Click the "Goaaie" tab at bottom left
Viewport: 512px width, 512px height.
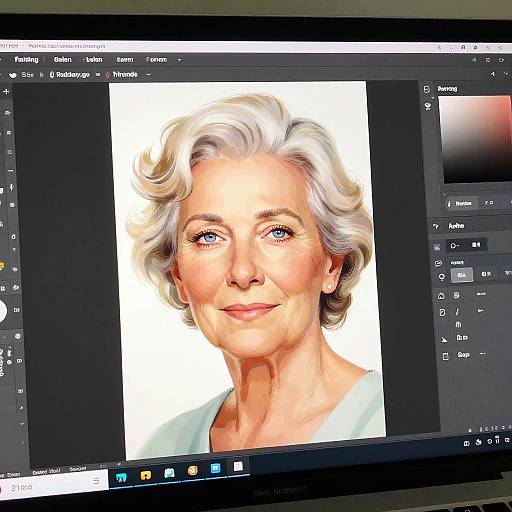click(x=78, y=469)
